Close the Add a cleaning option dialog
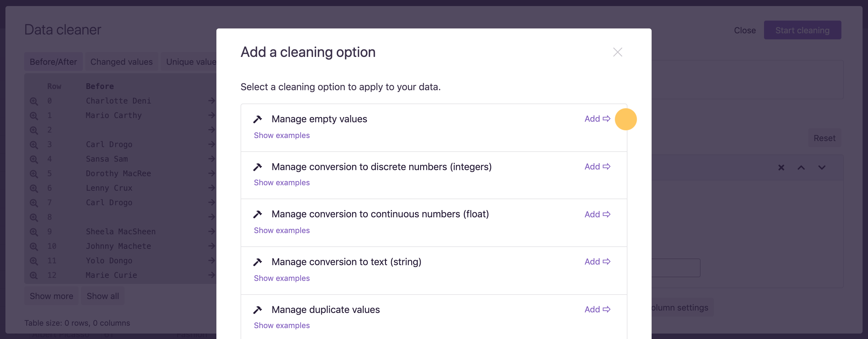 (617, 52)
